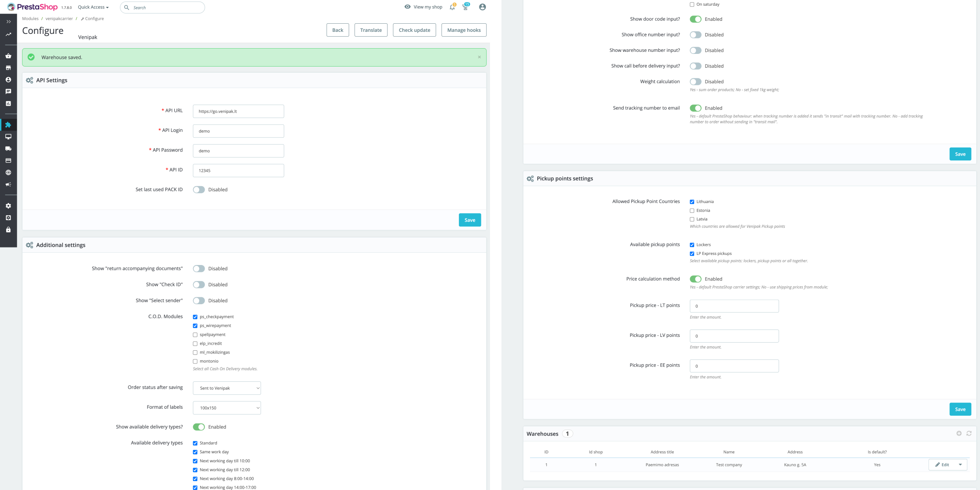Click the PrestaShop logo
The height and width of the screenshot is (490, 980).
(x=33, y=7)
